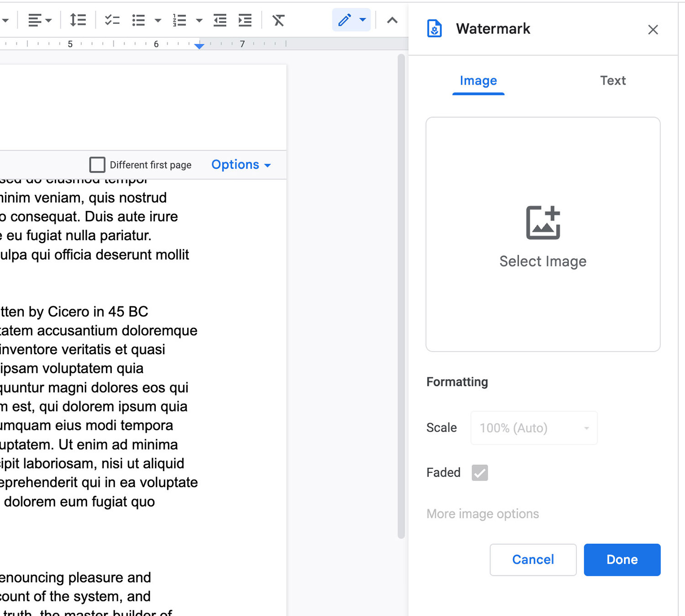Click the Watermark document icon
The image size is (685, 616).
(434, 28)
